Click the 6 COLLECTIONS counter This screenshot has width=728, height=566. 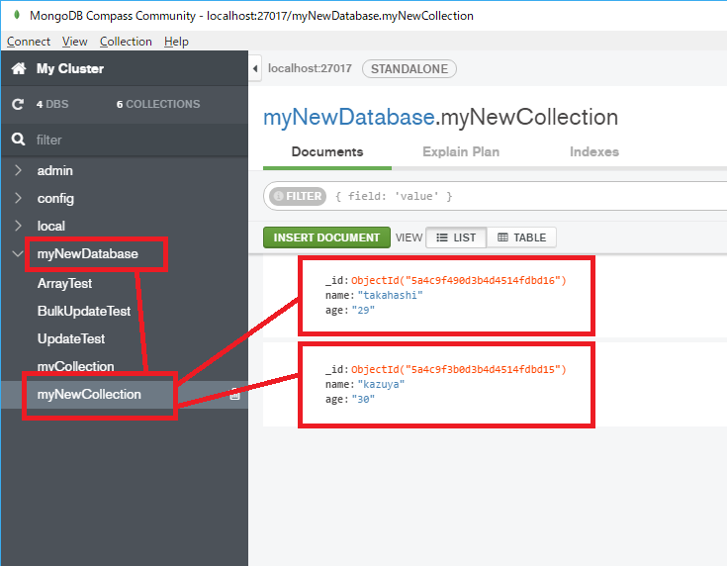click(x=158, y=104)
